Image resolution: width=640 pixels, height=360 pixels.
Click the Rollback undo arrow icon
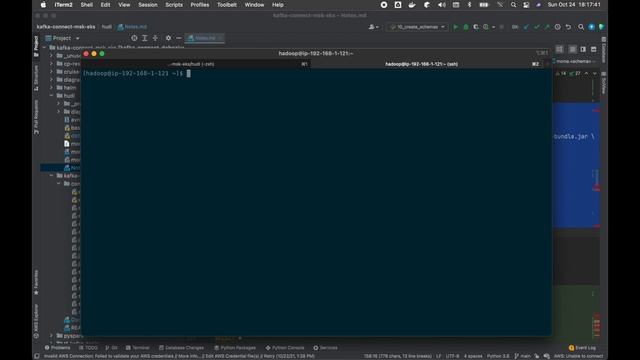(568, 27)
